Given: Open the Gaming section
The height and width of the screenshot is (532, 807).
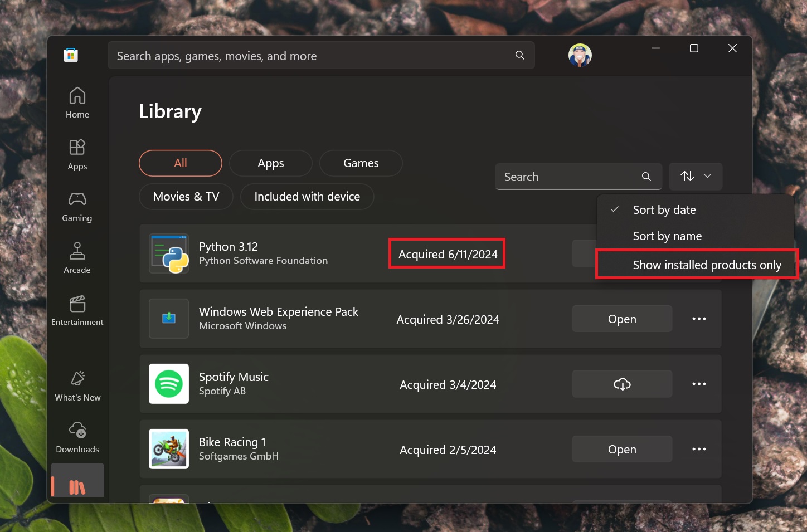Looking at the screenshot, I should point(77,206).
